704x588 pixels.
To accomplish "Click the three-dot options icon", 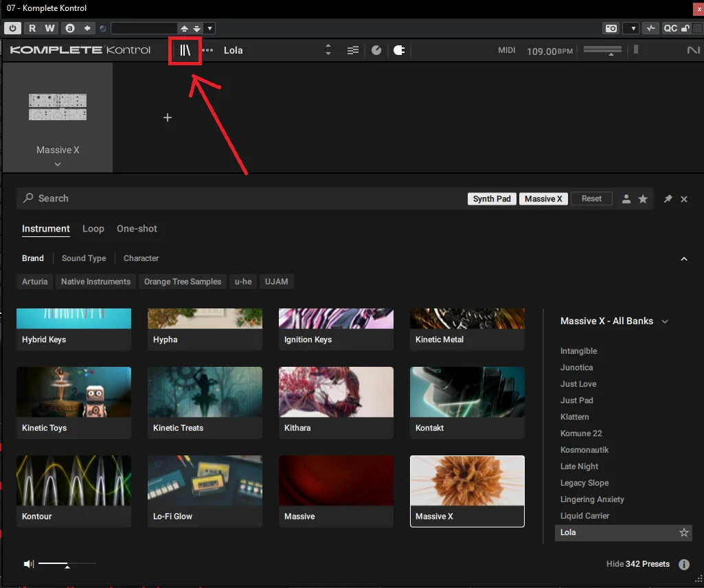I will pos(207,50).
